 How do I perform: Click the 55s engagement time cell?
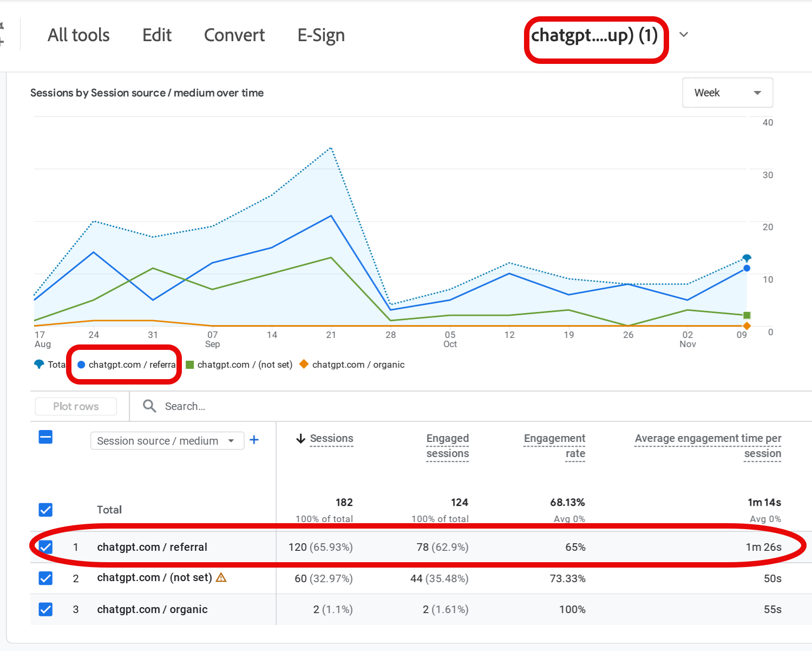click(772, 609)
